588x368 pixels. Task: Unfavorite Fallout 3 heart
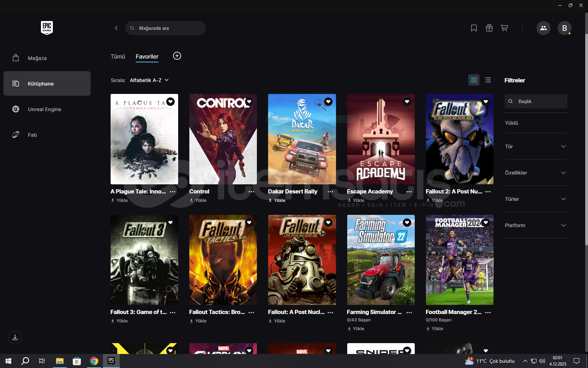[170, 223]
